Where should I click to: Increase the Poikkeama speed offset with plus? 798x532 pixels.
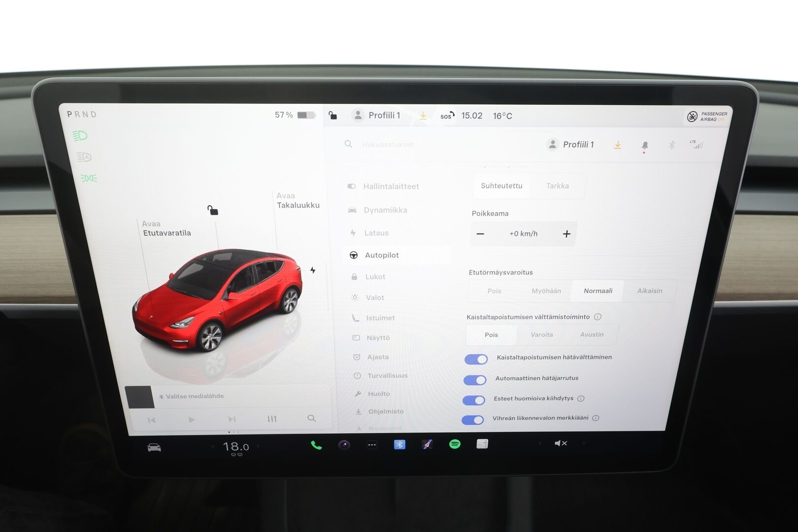(566, 233)
